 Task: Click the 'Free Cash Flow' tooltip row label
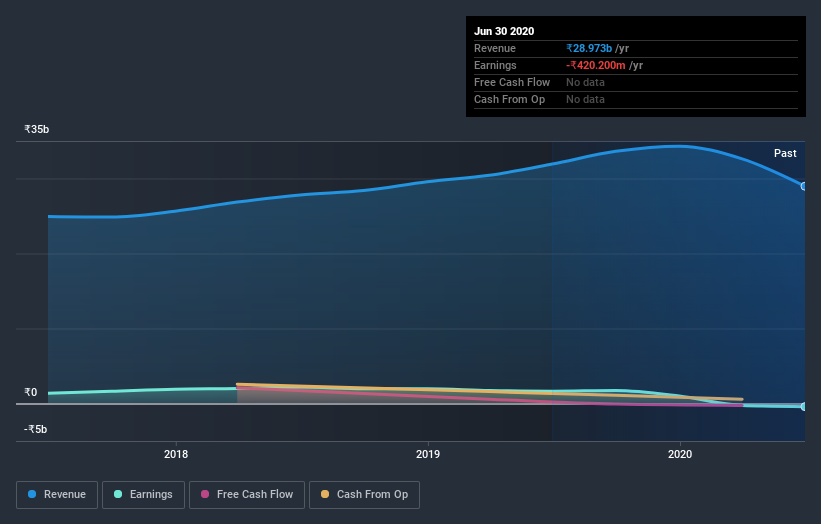pyautogui.click(x=512, y=82)
